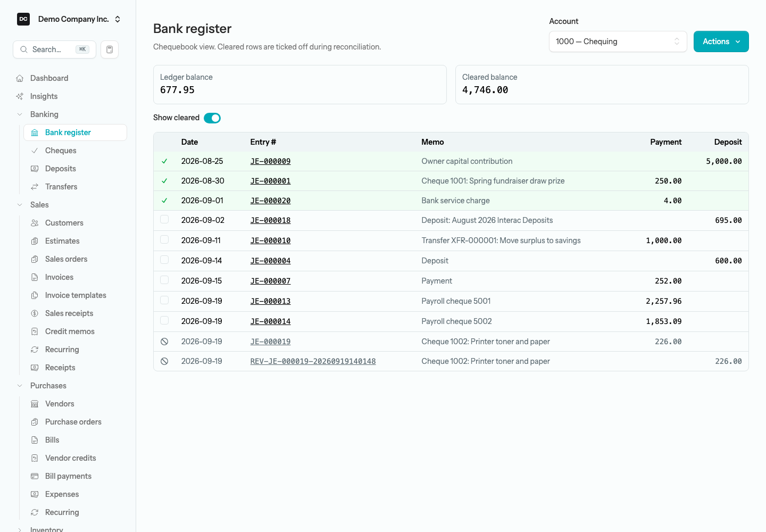Screen dimensions: 766x532
Task: Tick the checkbox for Payroll cheque 5001 row
Action: tap(164, 301)
